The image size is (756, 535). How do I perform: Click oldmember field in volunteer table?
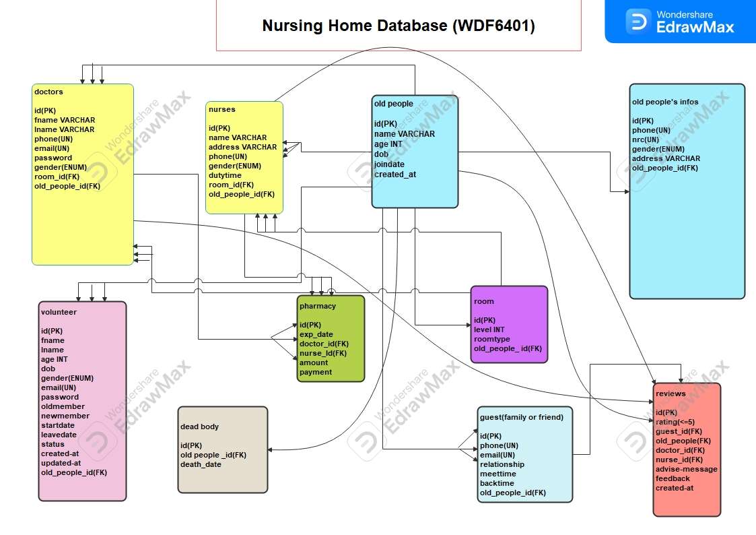[63, 407]
